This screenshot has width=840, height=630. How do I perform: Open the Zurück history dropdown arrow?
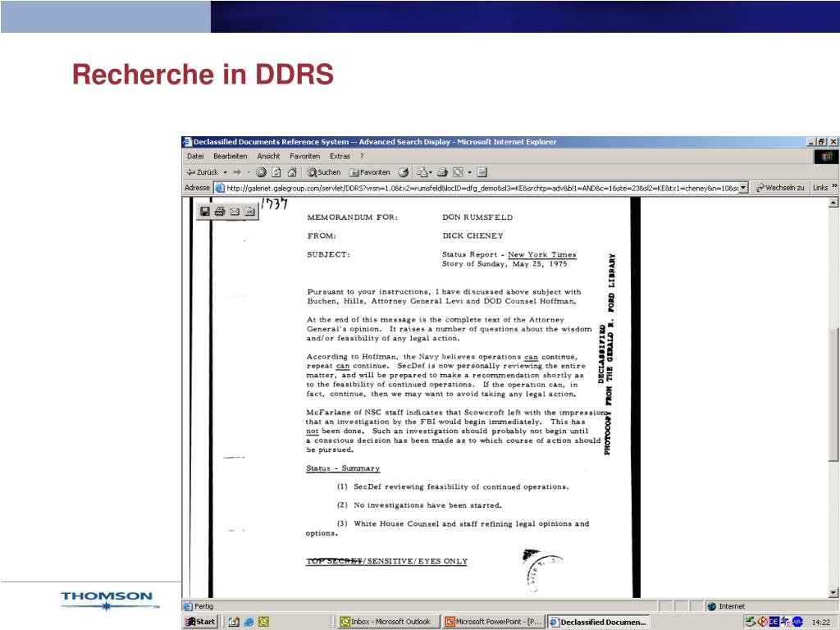click(x=226, y=172)
